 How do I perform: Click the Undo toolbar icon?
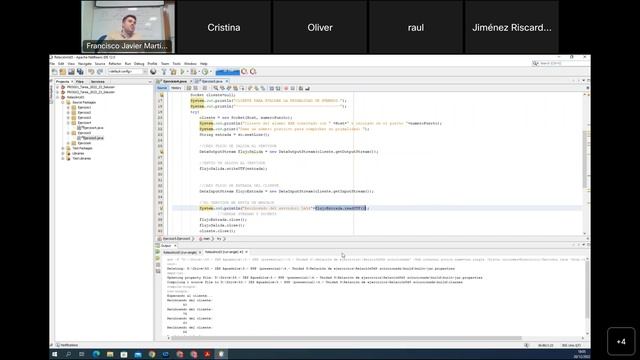(91, 72)
